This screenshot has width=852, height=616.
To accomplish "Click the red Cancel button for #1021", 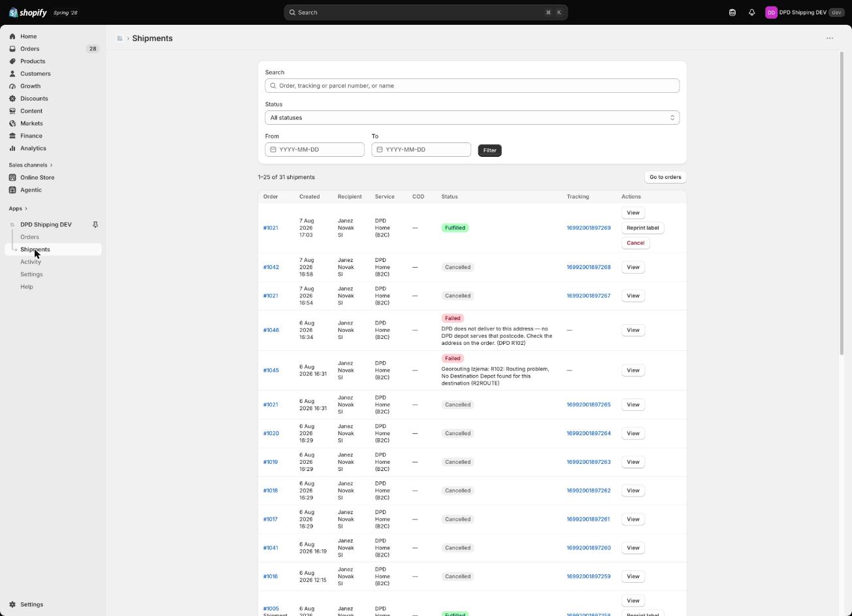I will coord(635,243).
